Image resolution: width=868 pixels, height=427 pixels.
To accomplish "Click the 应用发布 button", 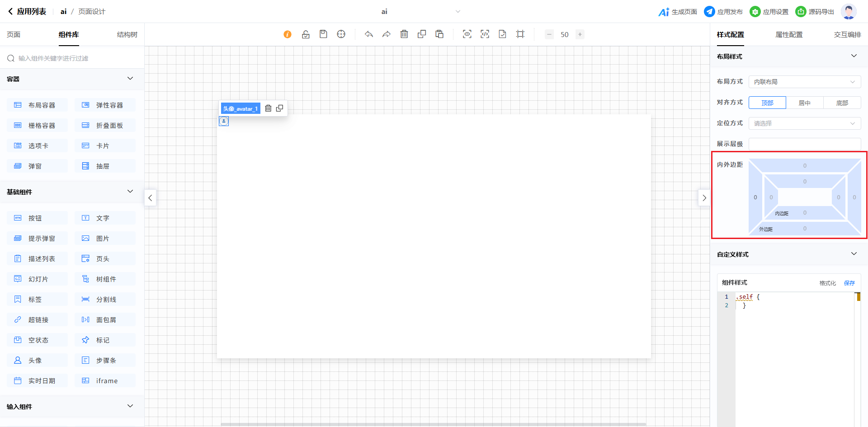I will pyautogui.click(x=723, y=12).
